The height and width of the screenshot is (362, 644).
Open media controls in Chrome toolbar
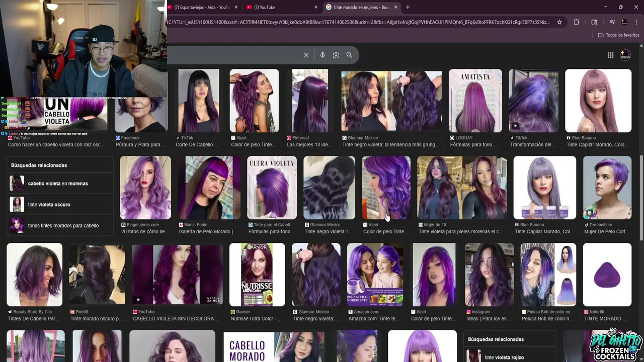point(612,22)
